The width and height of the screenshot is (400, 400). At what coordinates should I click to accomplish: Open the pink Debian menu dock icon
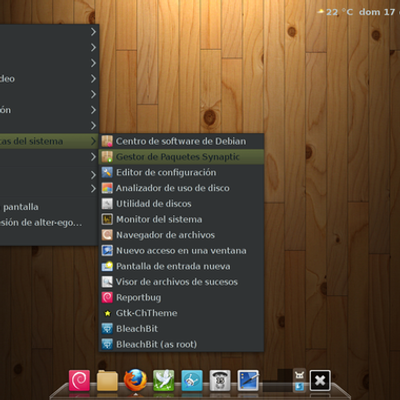click(79, 380)
